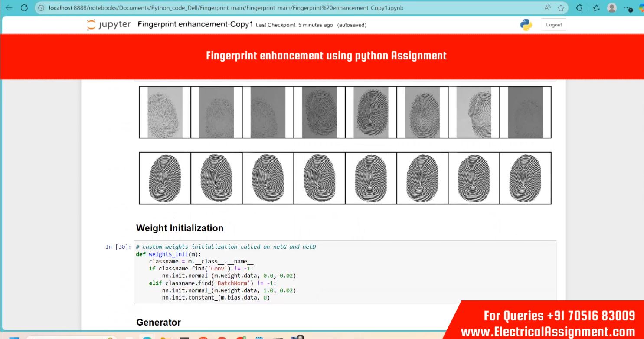The width and height of the screenshot is (644, 339).
Task: Click the Python kernel logo icon
Action: click(526, 25)
